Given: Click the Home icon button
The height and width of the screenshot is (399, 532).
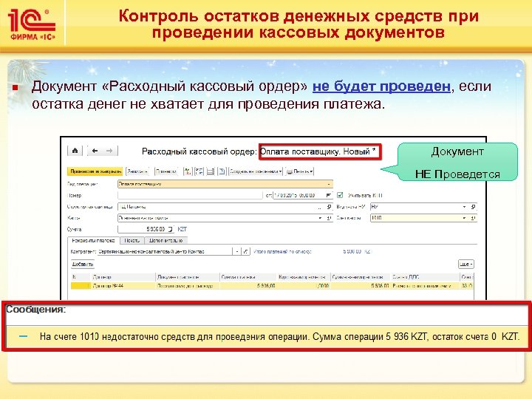Looking at the screenshot, I should click(x=75, y=151).
